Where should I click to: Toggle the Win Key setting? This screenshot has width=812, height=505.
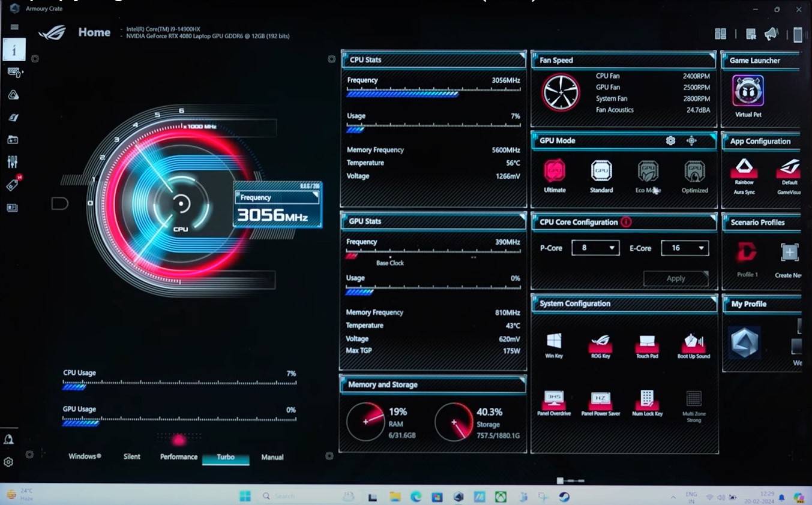pos(554,342)
